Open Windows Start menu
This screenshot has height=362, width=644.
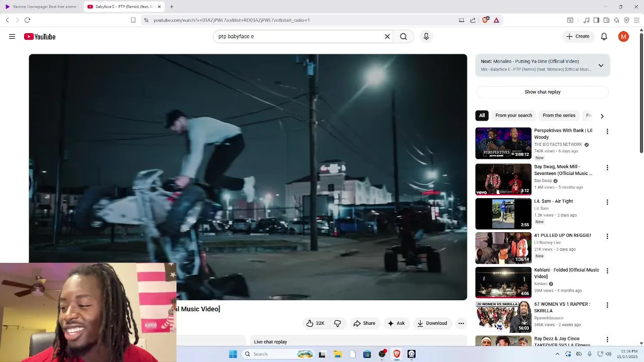point(233,354)
